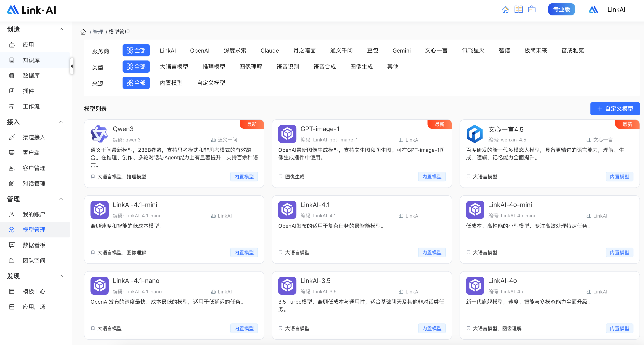The width and height of the screenshot is (644, 345).
Task: Select 全部 in the 服务商 filter
Action: [x=136, y=51]
